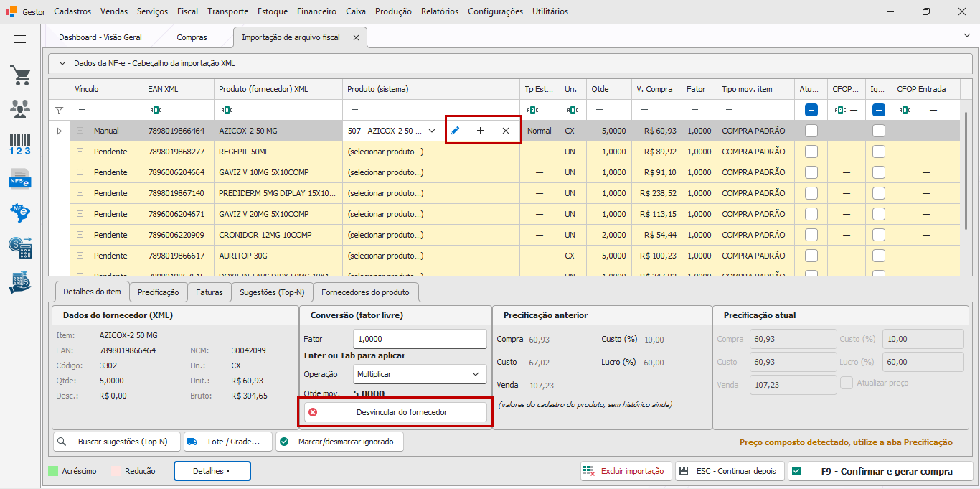Click the funnel filter icon in the grid
This screenshot has height=489, width=980.
click(x=60, y=111)
